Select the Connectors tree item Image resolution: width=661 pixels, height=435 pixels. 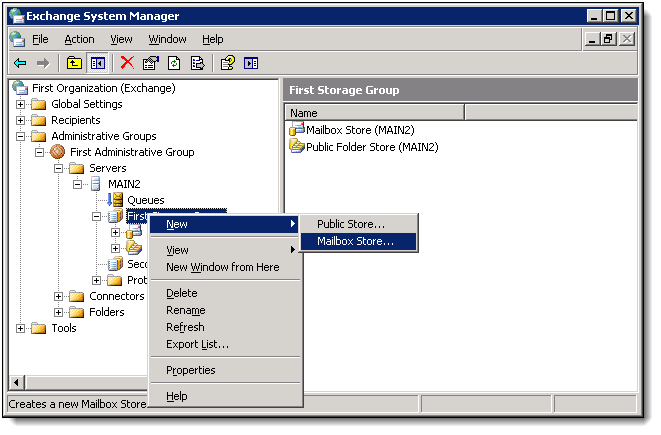click(x=116, y=296)
